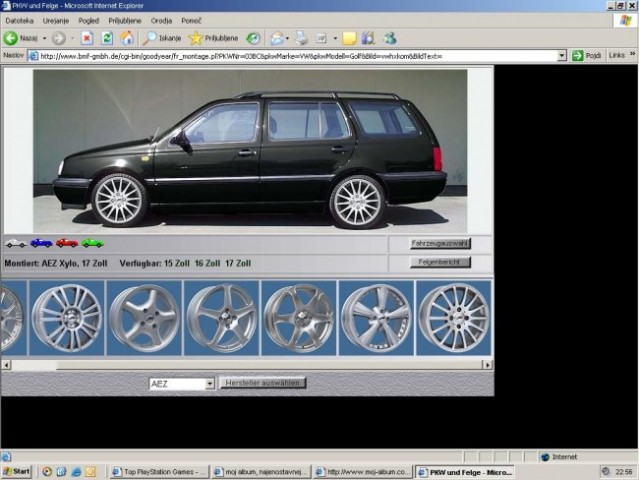Open the Pomoč menu
The width and height of the screenshot is (639, 480).
click(191, 20)
